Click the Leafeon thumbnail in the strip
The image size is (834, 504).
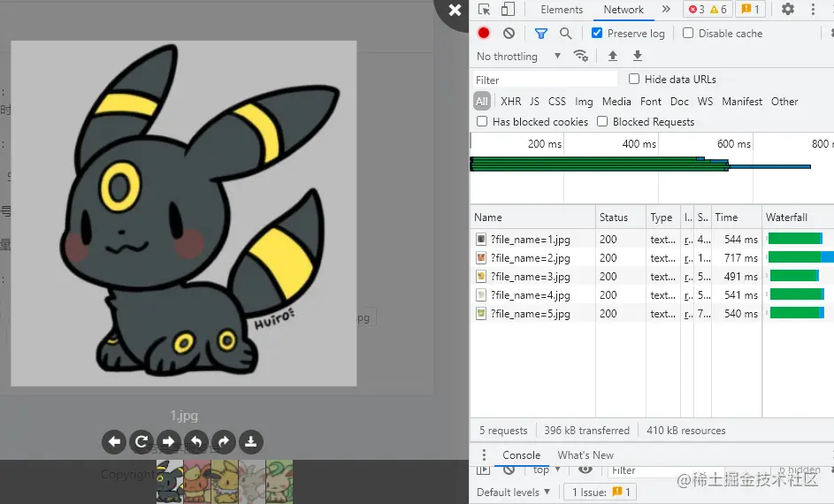click(x=279, y=481)
